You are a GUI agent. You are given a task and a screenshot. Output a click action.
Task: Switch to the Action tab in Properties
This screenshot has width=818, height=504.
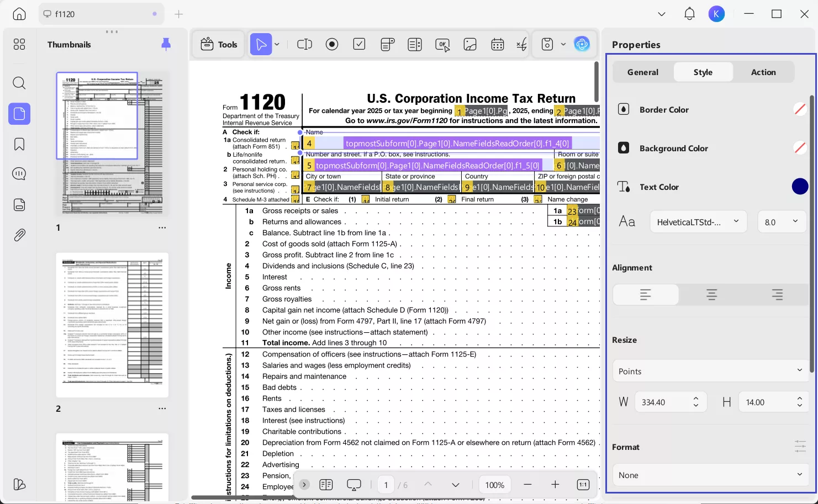coord(763,72)
